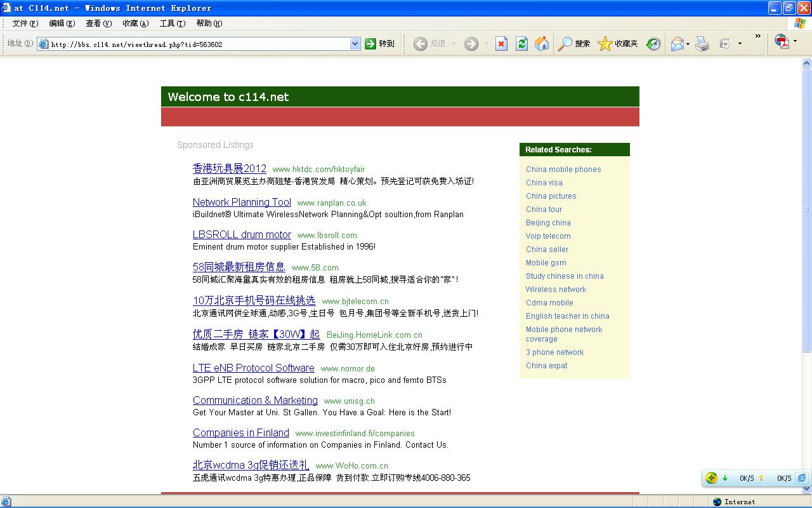Click the 360 green plus ball icon
Image resolution: width=812 pixels, height=508 pixels.
coord(712,478)
